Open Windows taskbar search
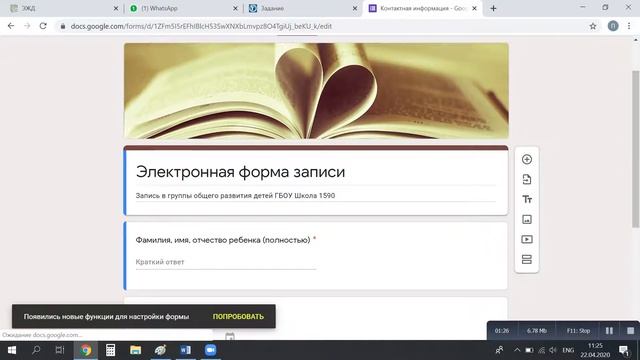This screenshot has width=640, height=360. (x=36, y=350)
